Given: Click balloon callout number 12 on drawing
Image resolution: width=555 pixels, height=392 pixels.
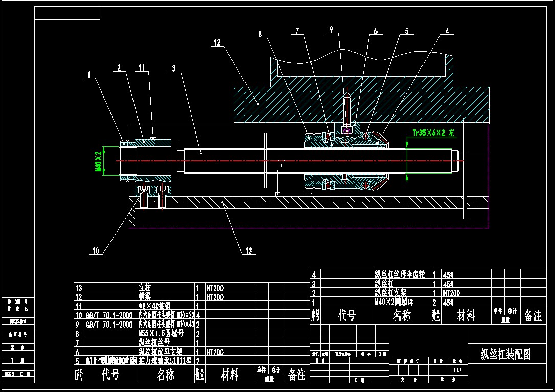Looking at the screenshot, I should coord(217,43).
